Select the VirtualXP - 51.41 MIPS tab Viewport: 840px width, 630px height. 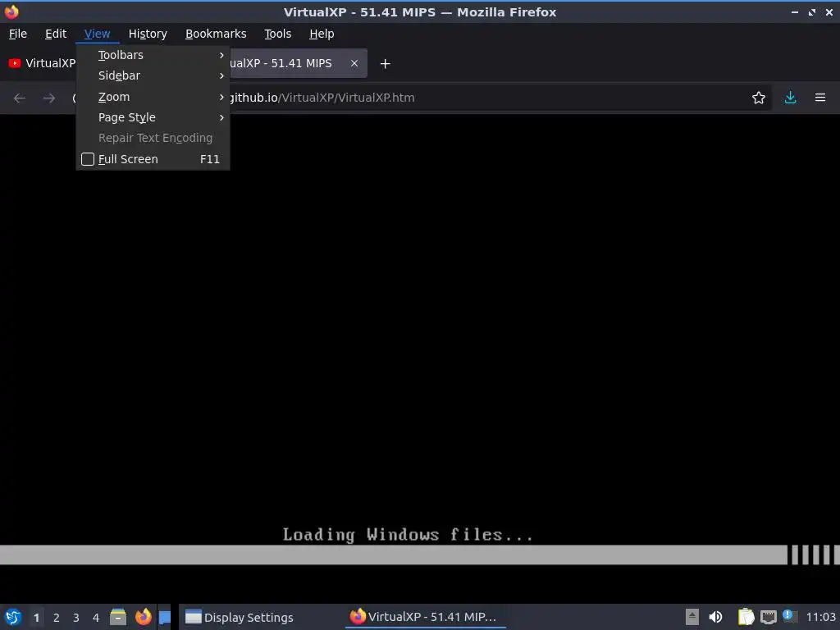point(290,63)
